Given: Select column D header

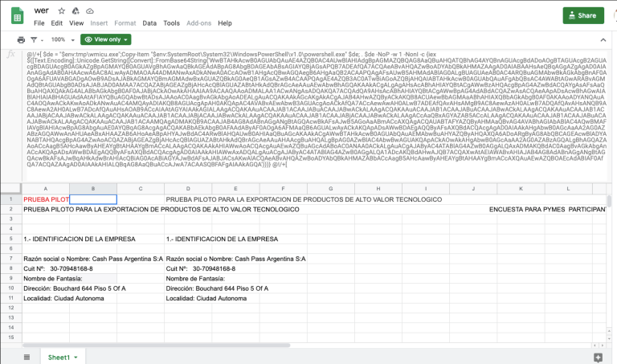Looking at the screenshot, I should (188, 189).
